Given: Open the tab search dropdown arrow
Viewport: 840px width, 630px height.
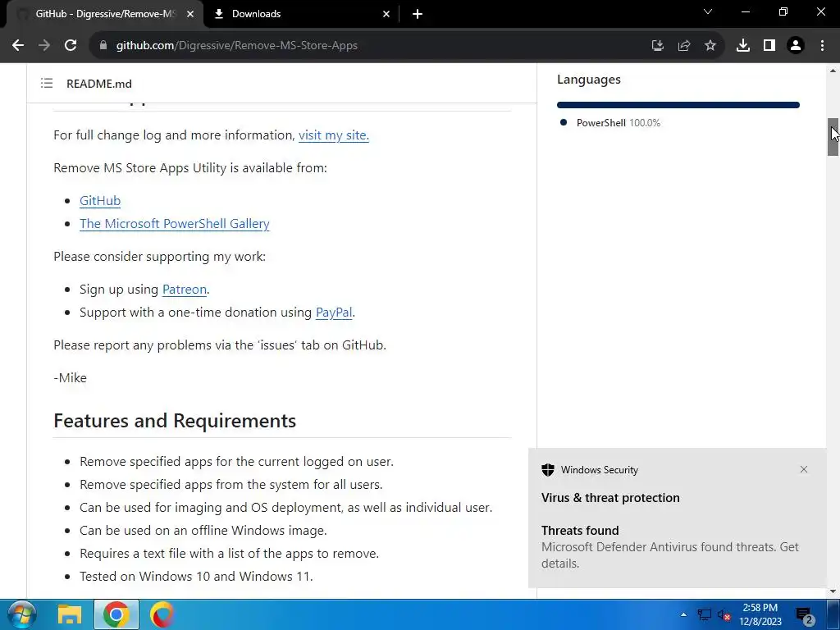Looking at the screenshot, I should pyautogui.click(x=708, y=11).
